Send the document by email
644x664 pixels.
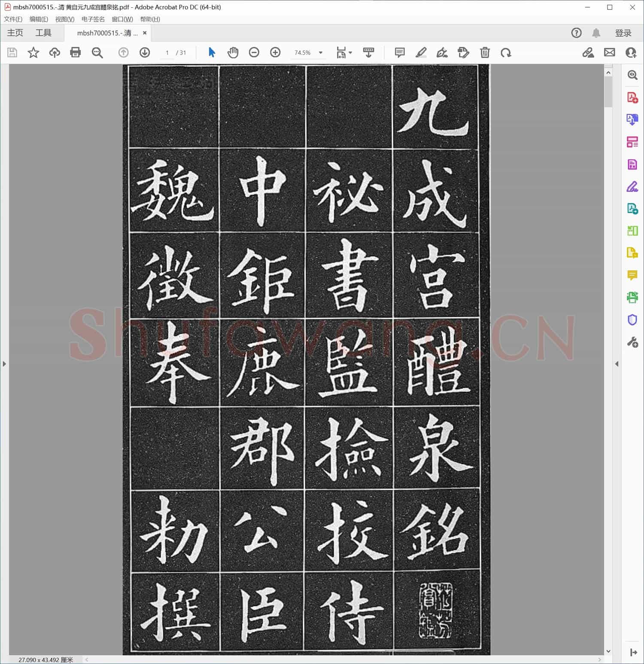(x=610, y=52)
